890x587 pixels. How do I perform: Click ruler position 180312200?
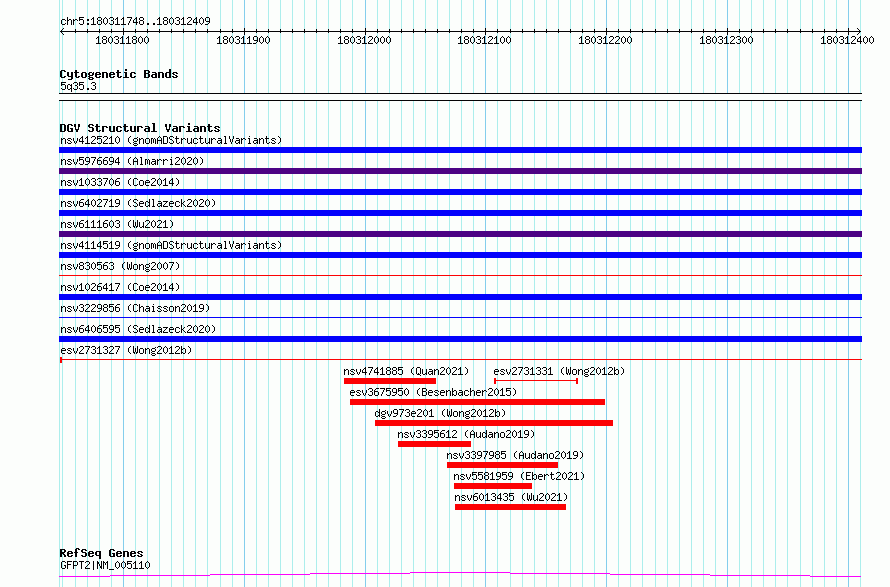(605, 40)
